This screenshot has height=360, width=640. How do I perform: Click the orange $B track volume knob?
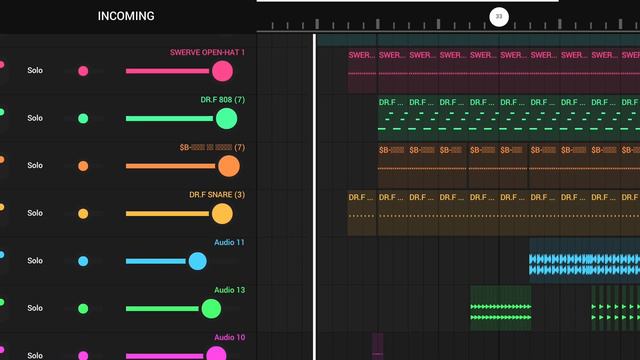coord(229,166)
